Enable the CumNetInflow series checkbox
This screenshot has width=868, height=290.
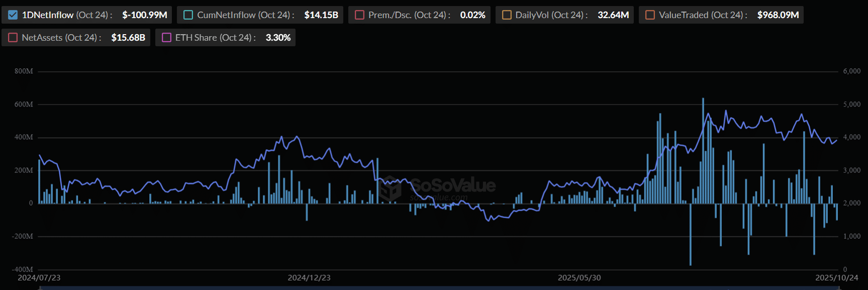point(188,15)
